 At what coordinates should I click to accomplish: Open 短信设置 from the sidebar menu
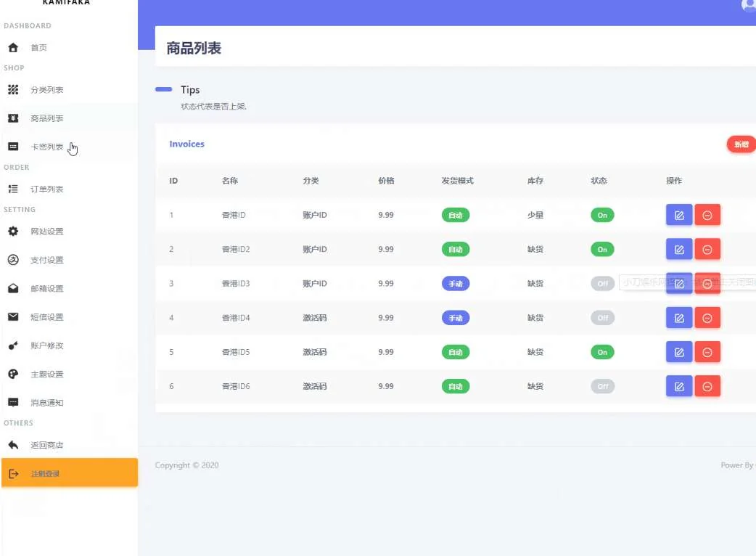[x=47, y=317]
